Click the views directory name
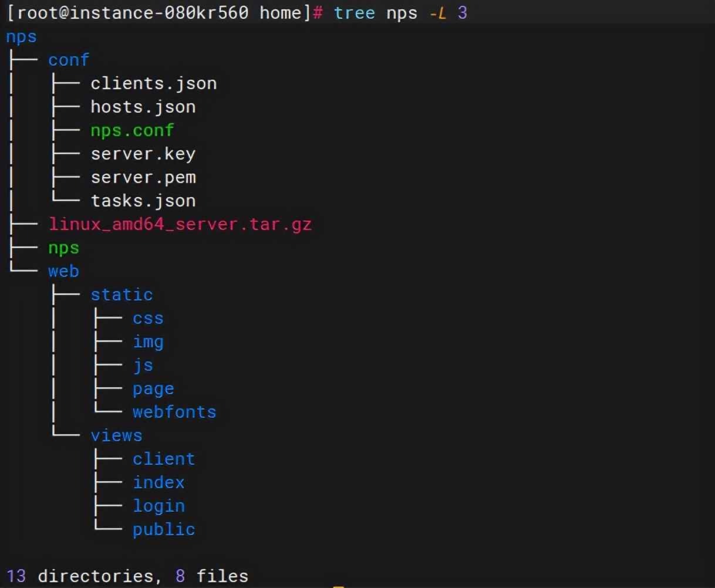 (116, 435)
